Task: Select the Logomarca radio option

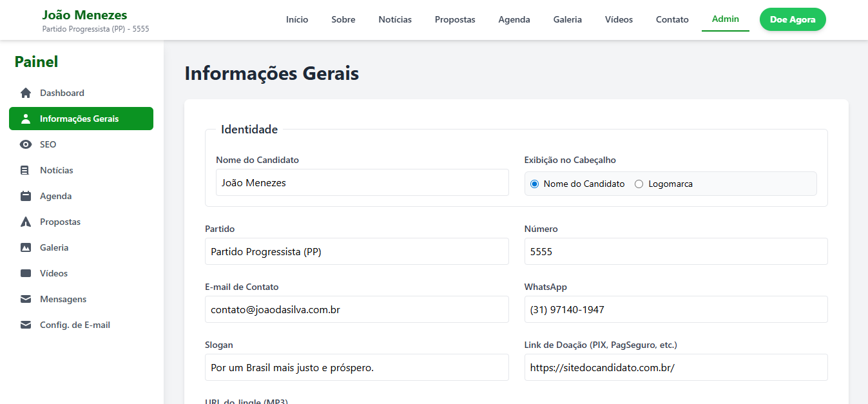Action: [639, 184]
